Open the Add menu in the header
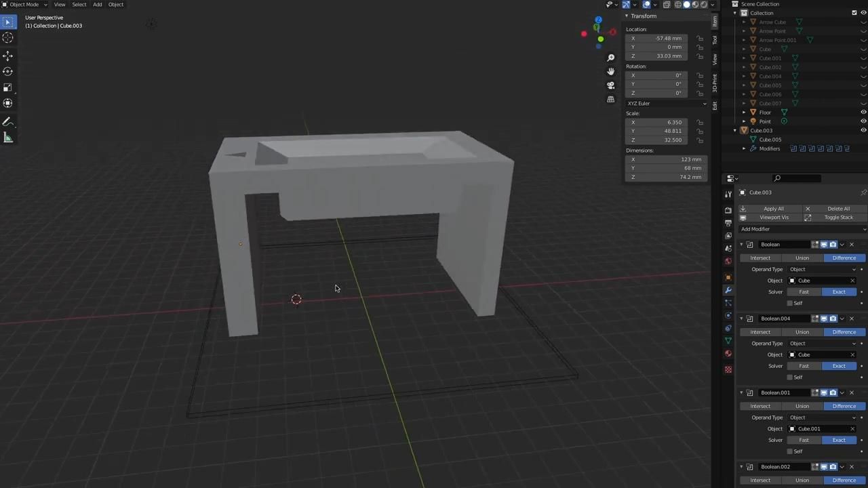This screenshot has width=868, height=488. 97,5
